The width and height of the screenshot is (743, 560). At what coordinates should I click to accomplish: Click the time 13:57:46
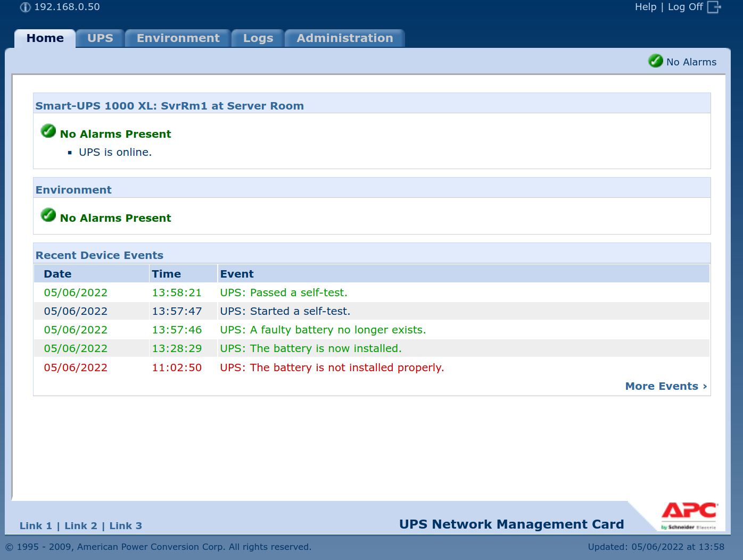pyautogui.click(x=177, y=330)
